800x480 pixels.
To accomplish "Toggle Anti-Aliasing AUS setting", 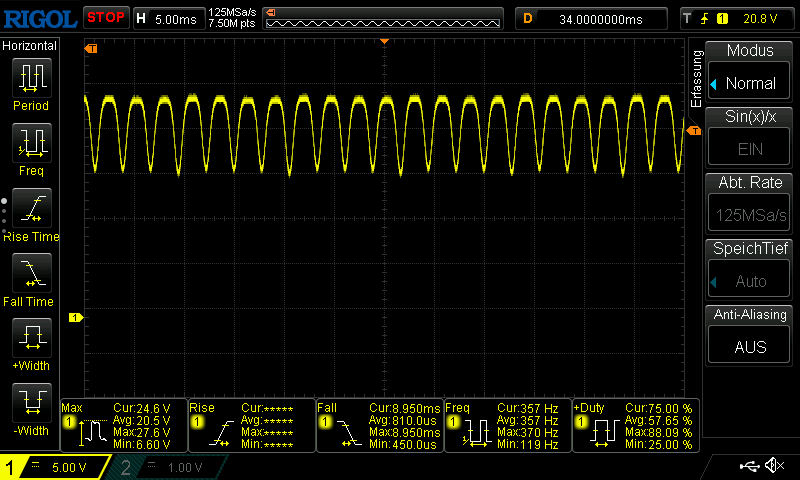I will (x=750, y=346).
